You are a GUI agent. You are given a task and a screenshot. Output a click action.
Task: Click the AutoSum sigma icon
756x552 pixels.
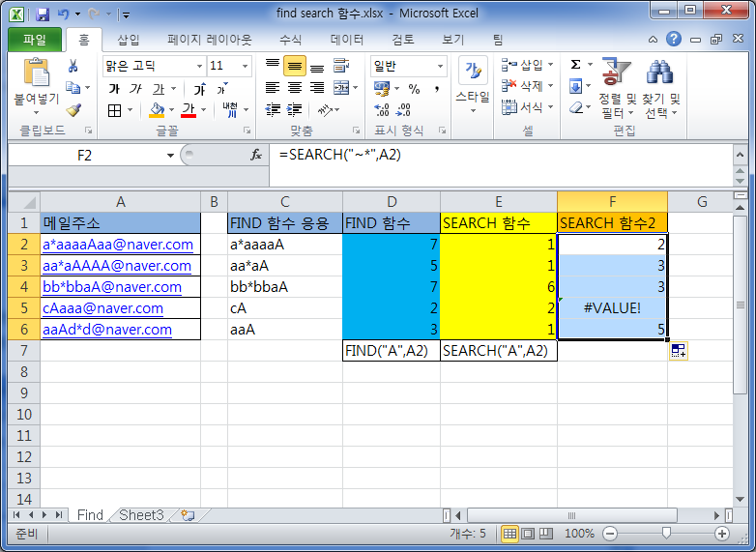(575, 65)
